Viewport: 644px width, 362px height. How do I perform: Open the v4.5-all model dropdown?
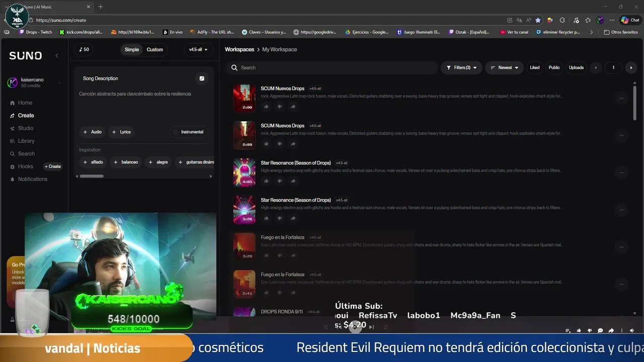click(x=198, y=49)
